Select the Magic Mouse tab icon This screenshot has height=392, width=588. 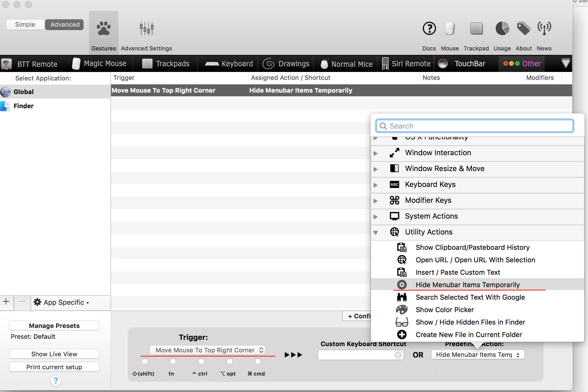(x=76, y=63)
